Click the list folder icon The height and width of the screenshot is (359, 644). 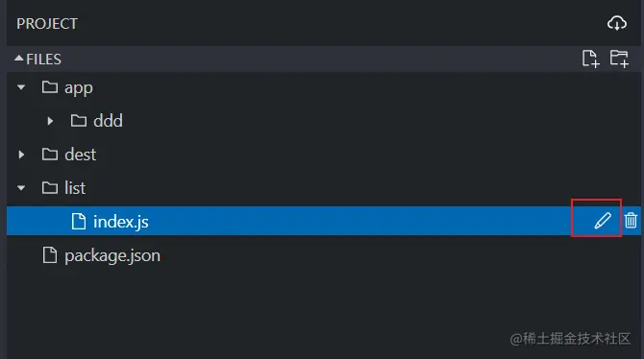click(50, 188)
